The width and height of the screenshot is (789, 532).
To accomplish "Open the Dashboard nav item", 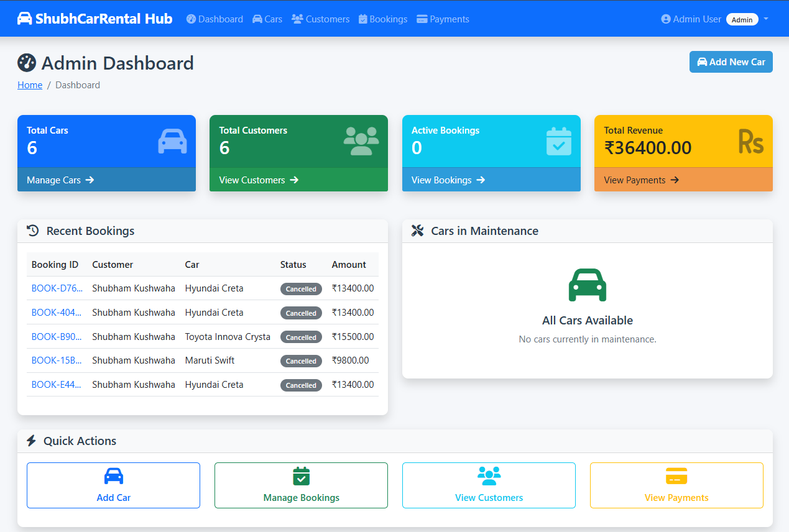I will point(215,19).
